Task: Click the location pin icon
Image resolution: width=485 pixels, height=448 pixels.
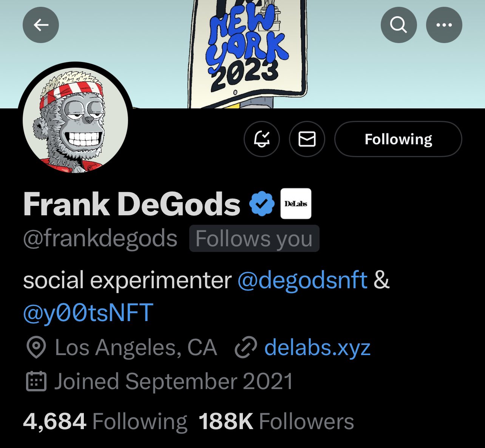Action: coord(36,348)
